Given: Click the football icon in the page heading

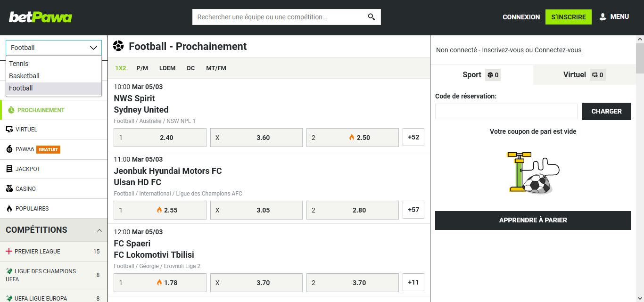Looking at the screenshot, I should pyautogui.click(x=118, y=46).
